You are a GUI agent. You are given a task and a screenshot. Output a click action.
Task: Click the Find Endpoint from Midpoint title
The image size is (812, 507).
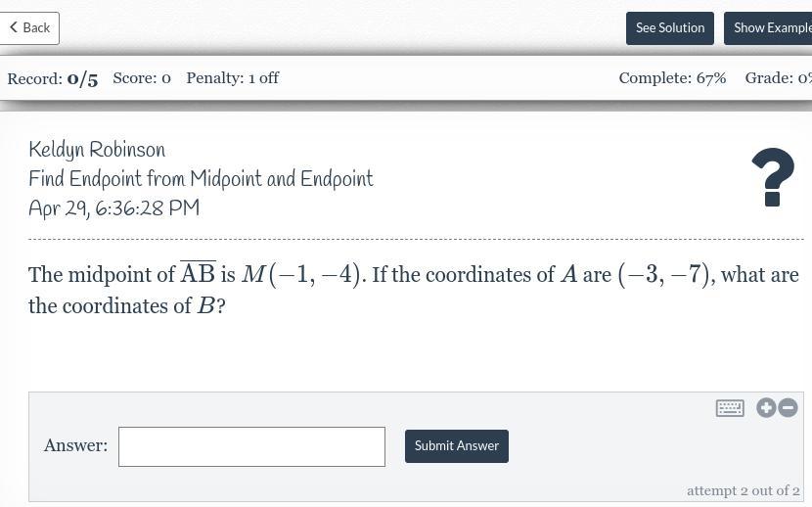201,180
